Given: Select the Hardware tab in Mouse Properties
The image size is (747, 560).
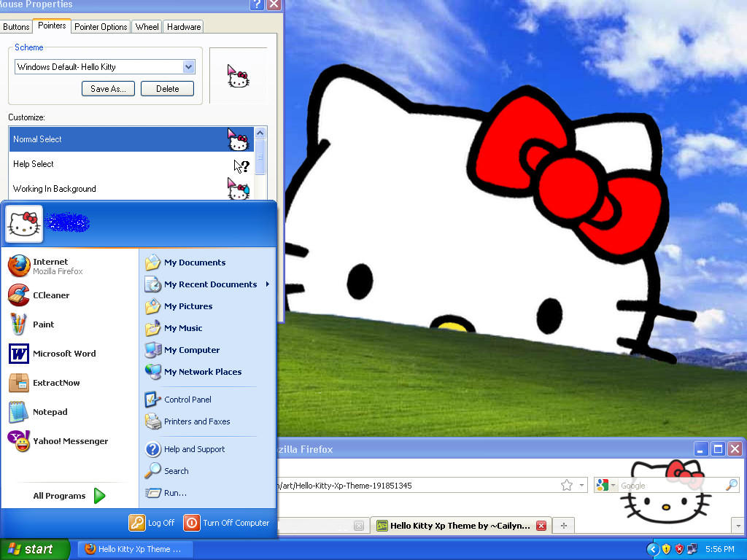Looking at the screenshot, I should coord(183,26).
